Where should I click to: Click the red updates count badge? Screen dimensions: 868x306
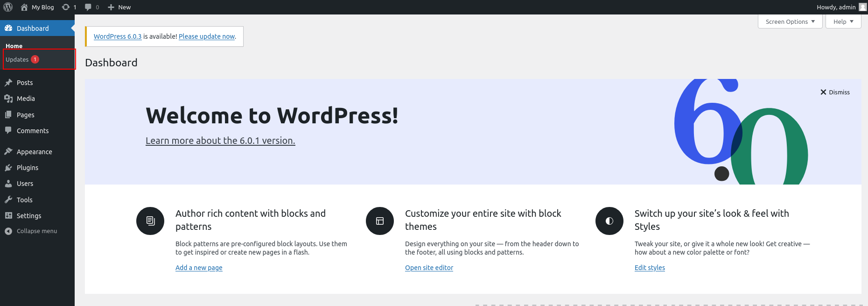point(35,59)
